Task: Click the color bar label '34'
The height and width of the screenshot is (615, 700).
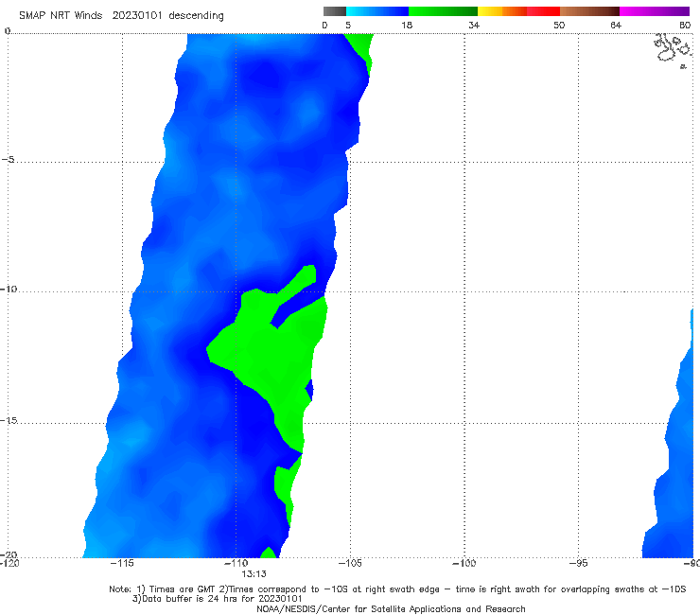Action: (474, 26)
